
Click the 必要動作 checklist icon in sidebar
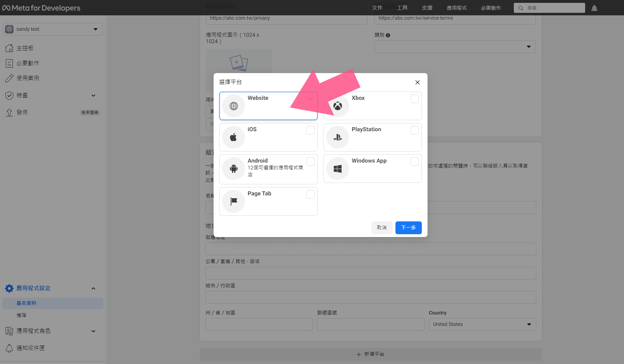[x=9, y=63]
